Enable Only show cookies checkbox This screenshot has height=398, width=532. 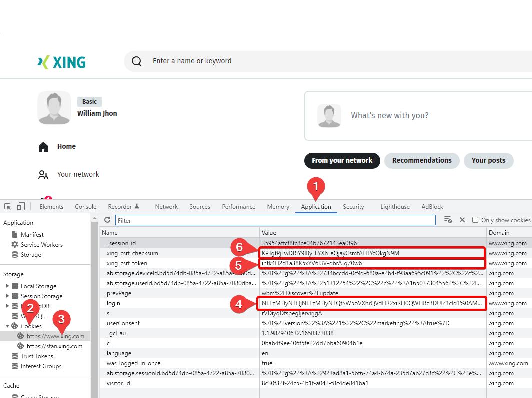475,220
